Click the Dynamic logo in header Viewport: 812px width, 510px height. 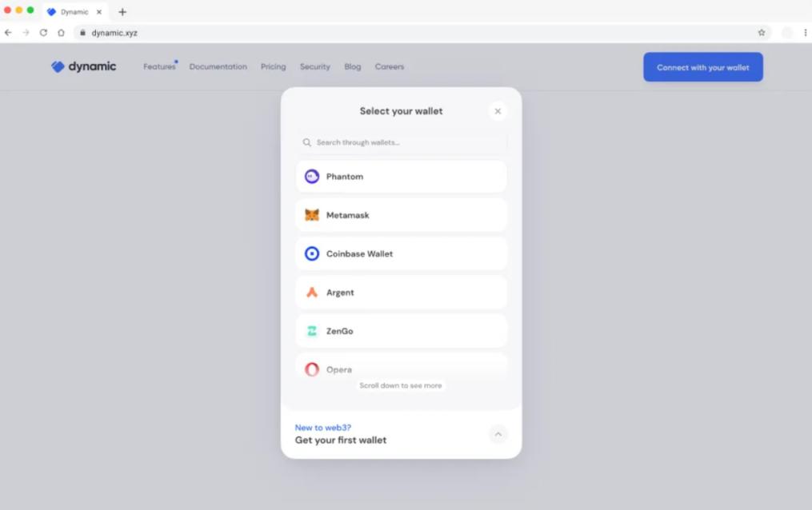(83, 67)
